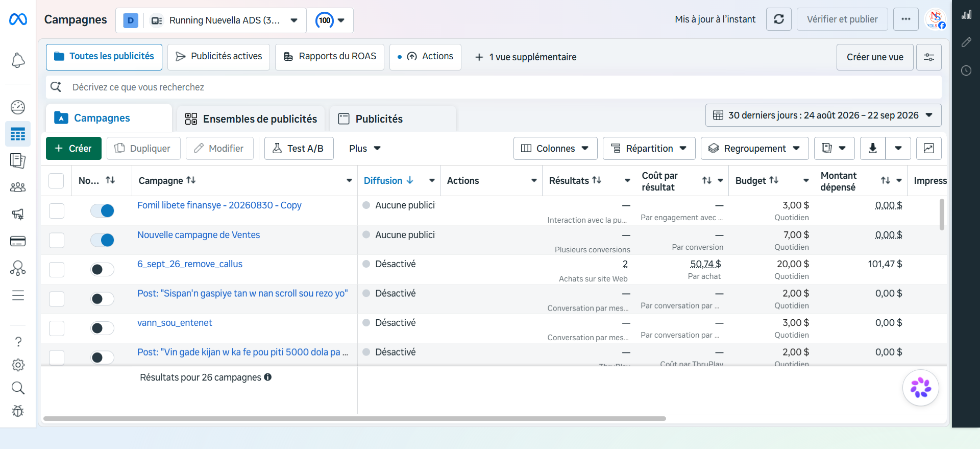Click the Test A/B button

coord(299,148)
